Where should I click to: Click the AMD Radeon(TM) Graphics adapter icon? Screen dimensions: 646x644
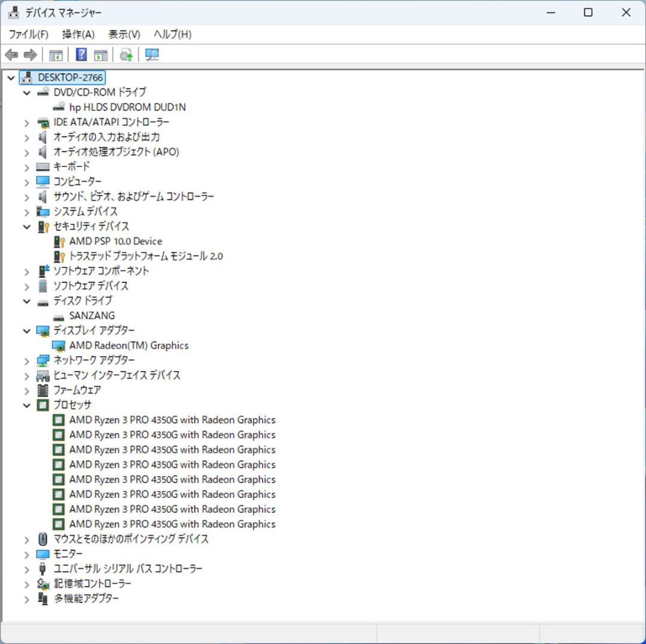coord(59,345)
